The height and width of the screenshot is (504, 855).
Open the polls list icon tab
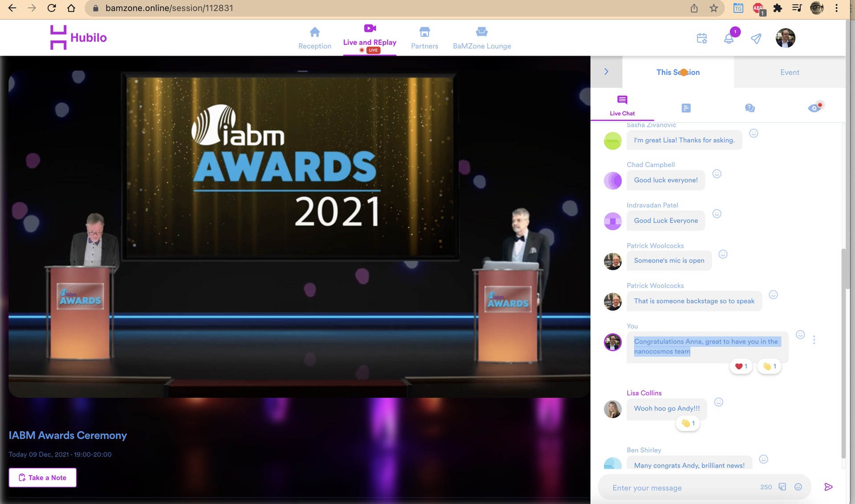coord(686,108)
